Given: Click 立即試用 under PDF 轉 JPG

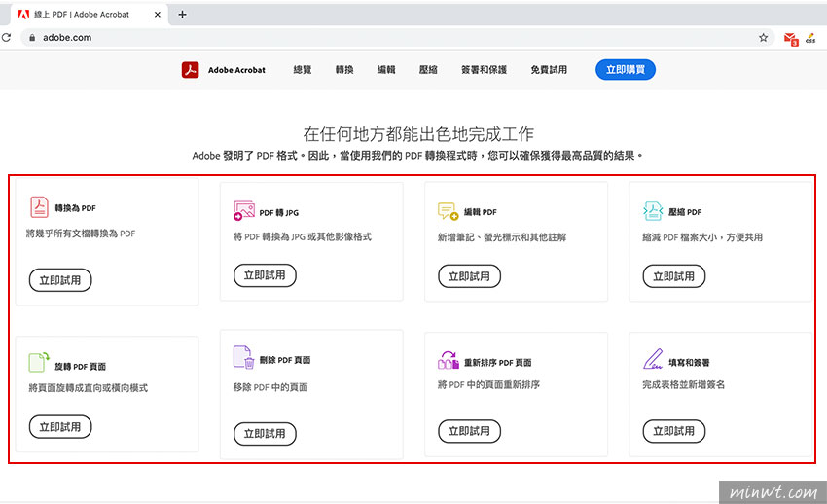Looking at the screenshot, I should pos(265,275).
